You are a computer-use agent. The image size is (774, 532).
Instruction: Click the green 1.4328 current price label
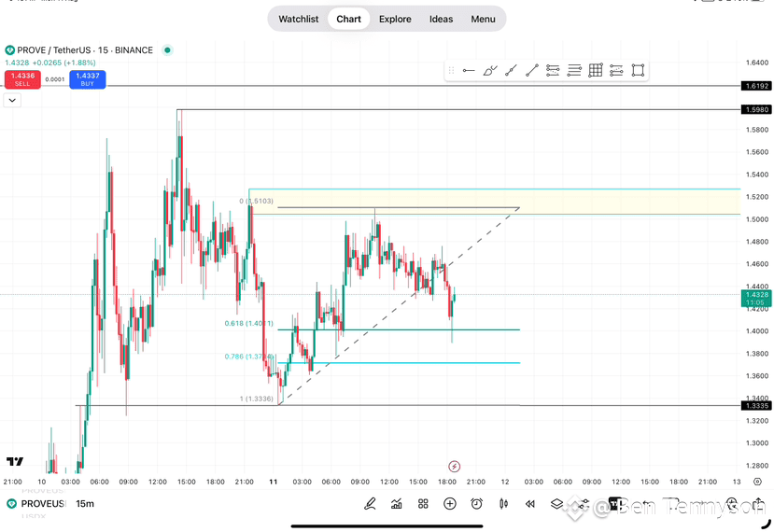pos(756,298)
